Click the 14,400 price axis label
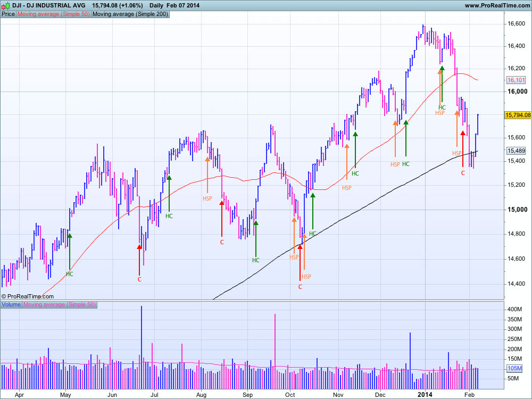Screen dimensions: 532x399 [x=516, y=284]
